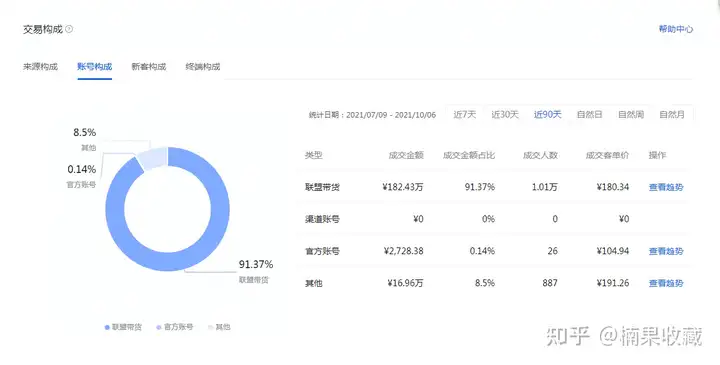Click the 联盟带货 row label in table
The width and height of the screenshot is (720, 365).
322,187
